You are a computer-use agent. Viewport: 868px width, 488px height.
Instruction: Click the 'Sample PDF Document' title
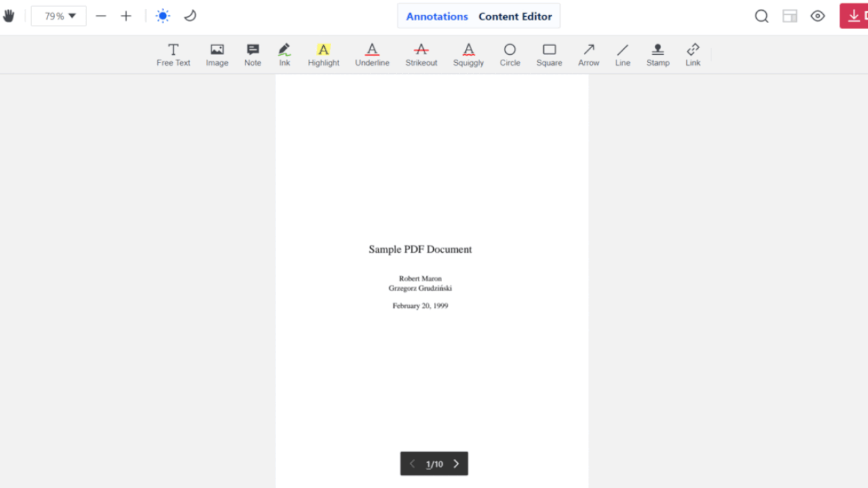[420, 249]
